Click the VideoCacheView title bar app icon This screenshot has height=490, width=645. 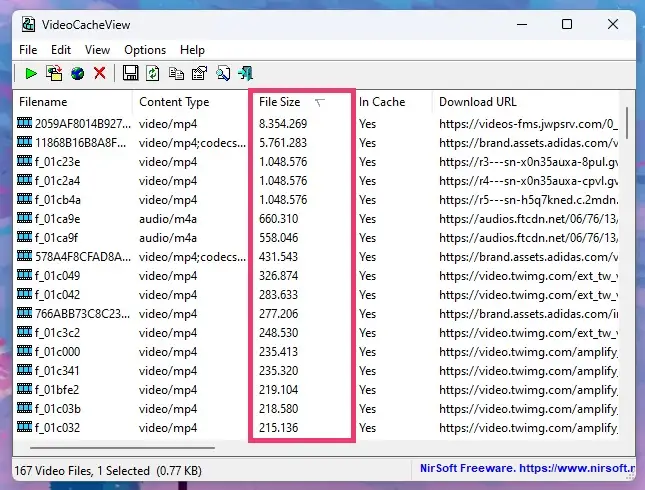[x=28, y=25]
